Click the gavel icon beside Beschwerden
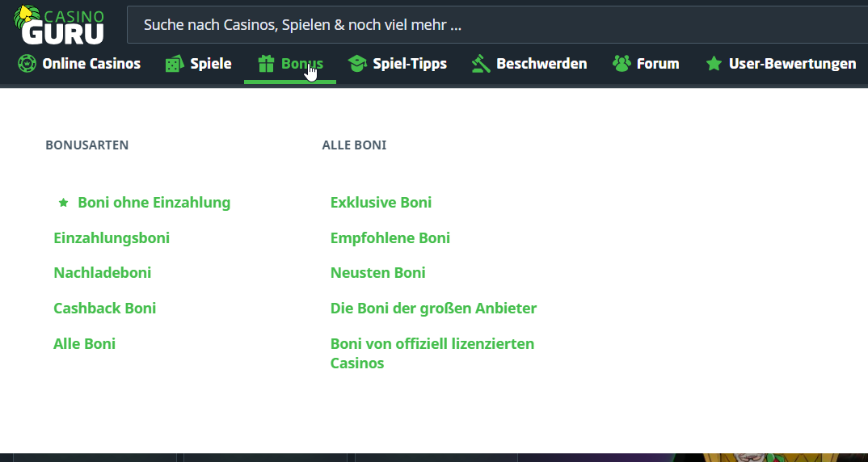 [x=481, y=64]
